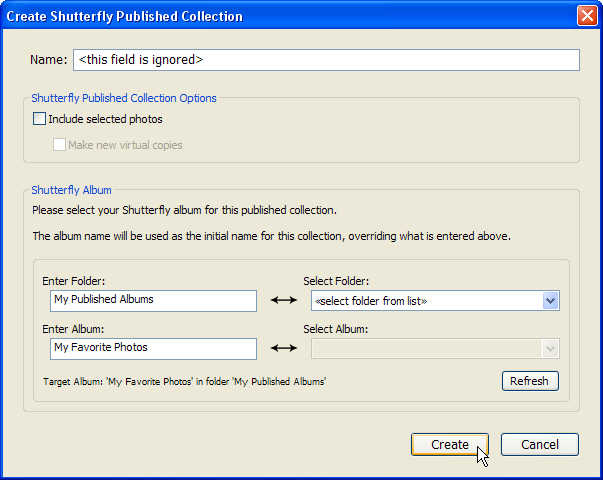Enable Include selected photos checkbox
This screenshot has height=480, width=603.
[39, 119]
